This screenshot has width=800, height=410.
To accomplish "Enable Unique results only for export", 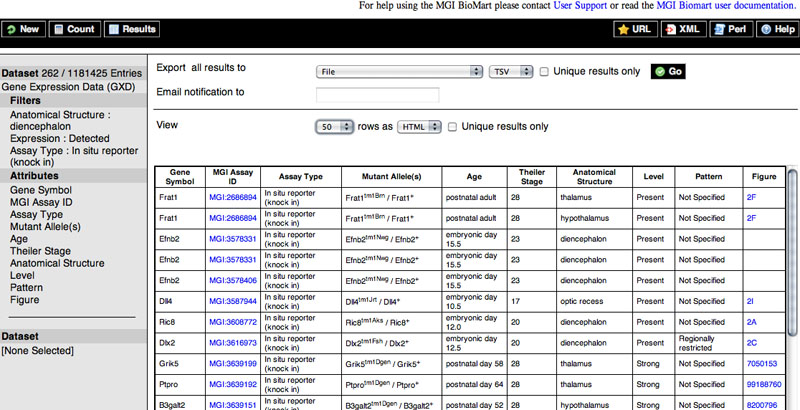I will click(x=544, y=72).
